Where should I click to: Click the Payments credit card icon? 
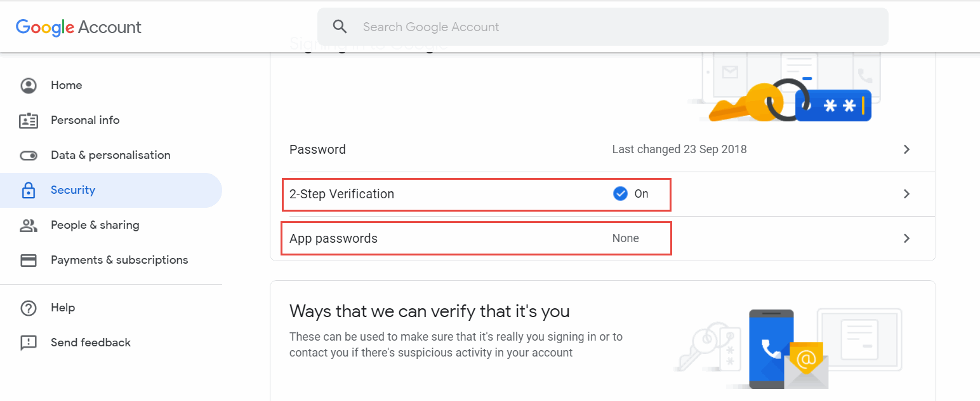(x=29, y=260)
